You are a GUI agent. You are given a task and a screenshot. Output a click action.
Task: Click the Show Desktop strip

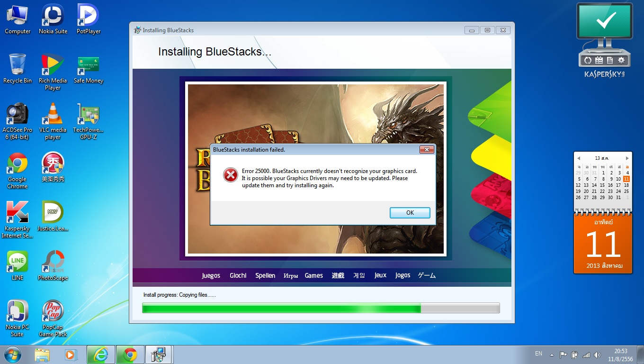click(641, 355)
